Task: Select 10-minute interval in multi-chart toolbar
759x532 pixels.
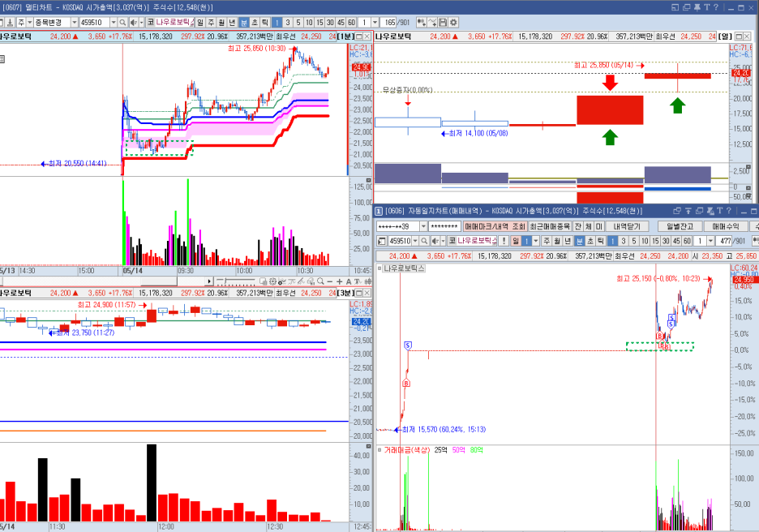Action: click(x=309, y=22)
